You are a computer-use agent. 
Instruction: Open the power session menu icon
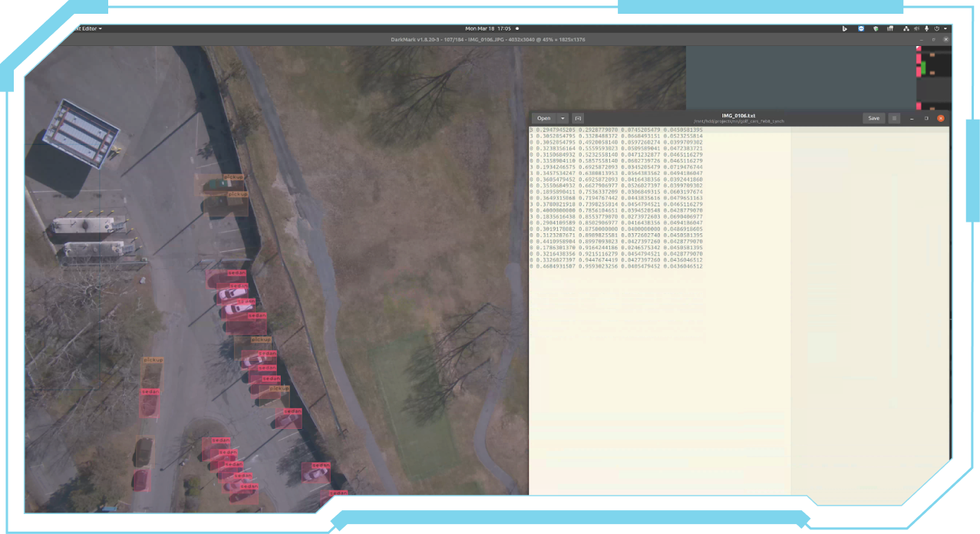[x=937, y=28]
